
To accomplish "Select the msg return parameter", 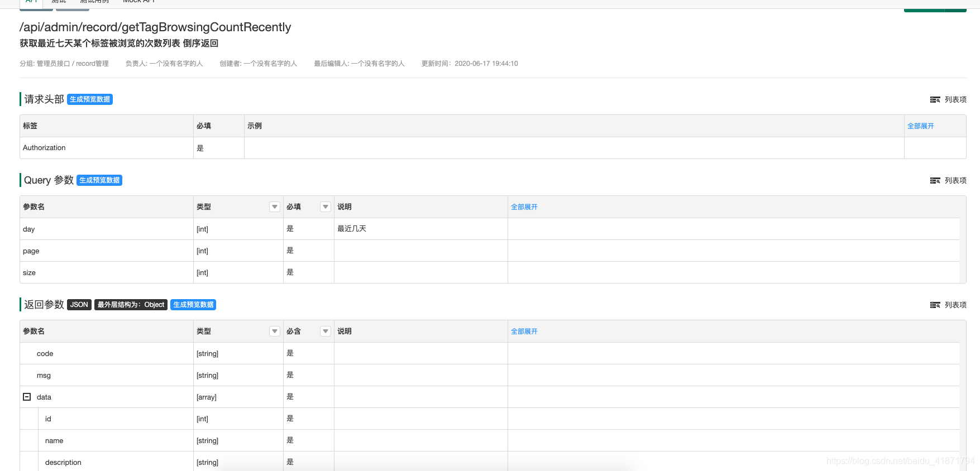I will (44, 376).
